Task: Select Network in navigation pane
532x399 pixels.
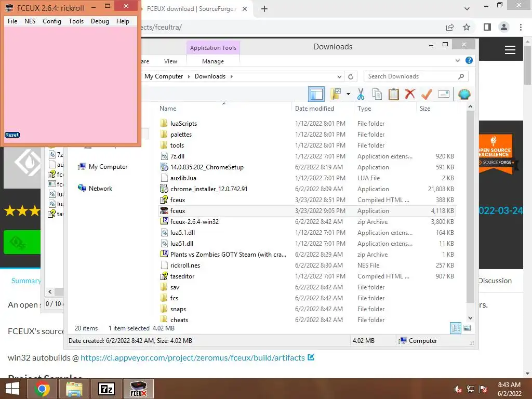Action: (100, 188)
